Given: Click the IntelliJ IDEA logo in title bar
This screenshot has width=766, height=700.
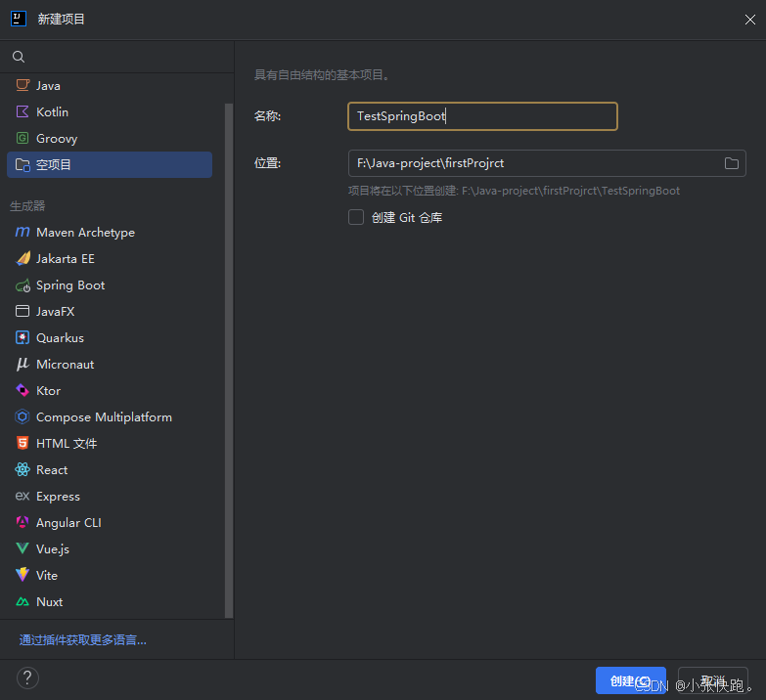Looking at the screenshot, I should coord(19,19).
